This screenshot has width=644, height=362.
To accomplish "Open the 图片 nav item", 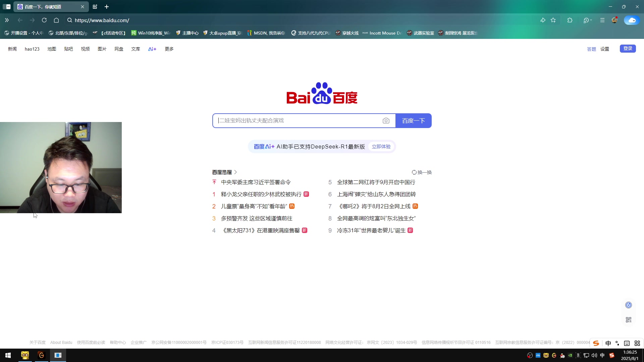I will (x=102, y=49).
